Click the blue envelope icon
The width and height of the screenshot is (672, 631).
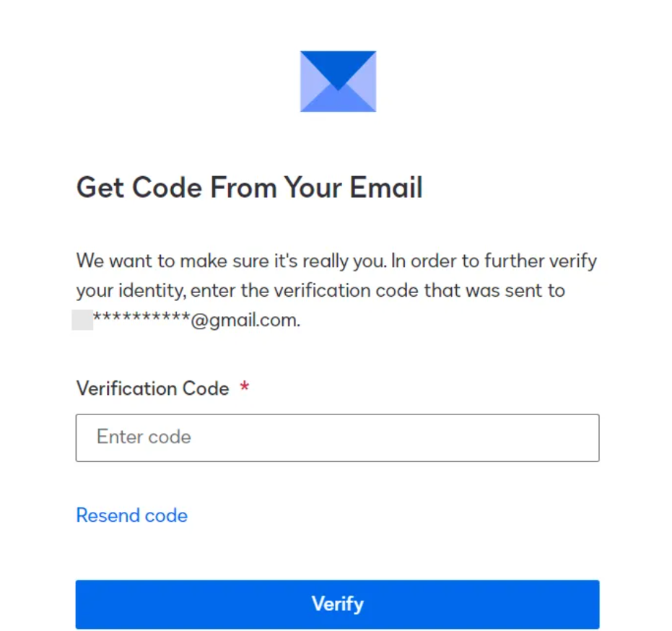coord(338,82)
